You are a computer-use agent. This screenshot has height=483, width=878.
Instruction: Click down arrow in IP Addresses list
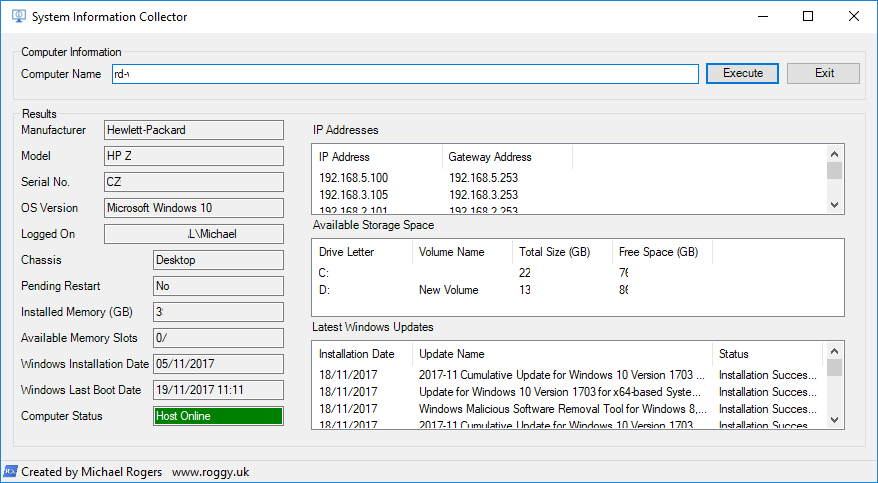click(834, 205)
